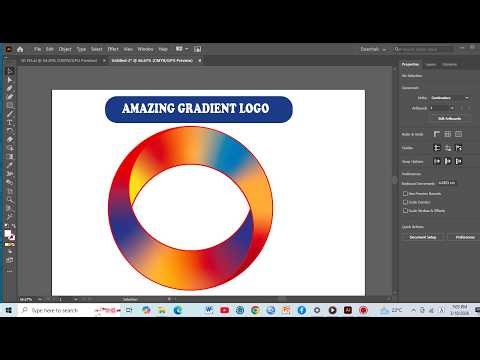Click the third Guides icon
The width and height of the screenshot is (480, 360).
pos(459,148)
